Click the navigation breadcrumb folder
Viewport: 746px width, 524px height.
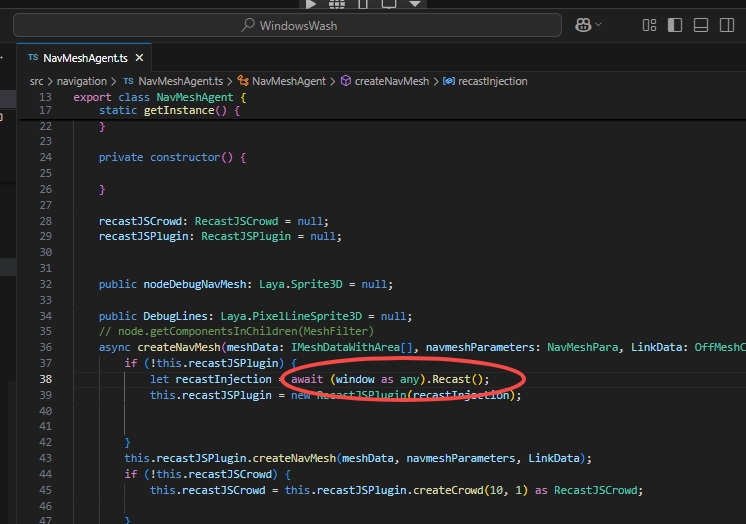pyautogui.click(x=81, y=81)
